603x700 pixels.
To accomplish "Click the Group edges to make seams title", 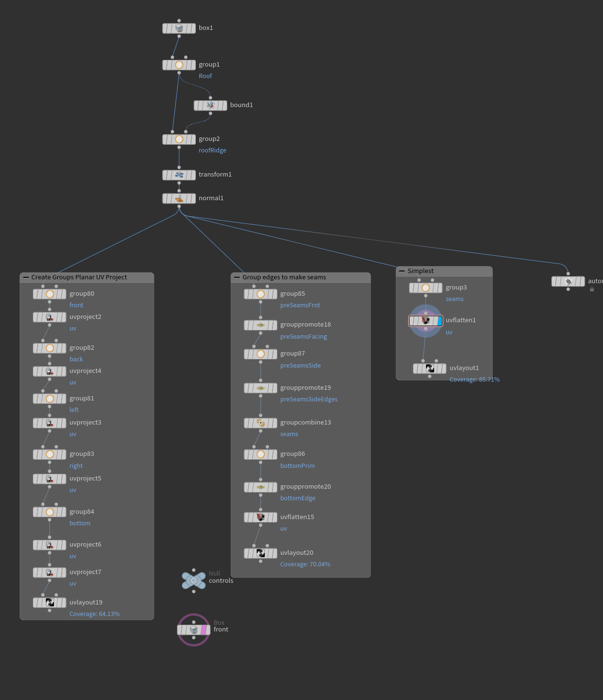I will pos(284,277).
